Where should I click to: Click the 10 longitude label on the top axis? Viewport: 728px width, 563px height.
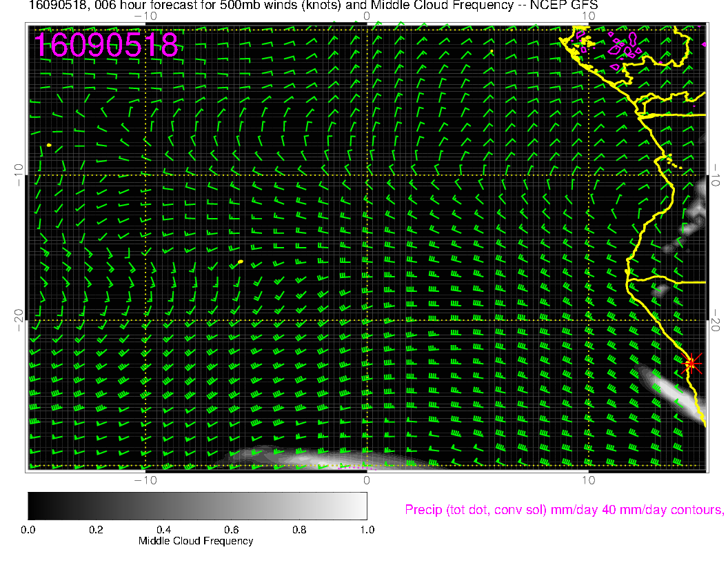[587, 16]
